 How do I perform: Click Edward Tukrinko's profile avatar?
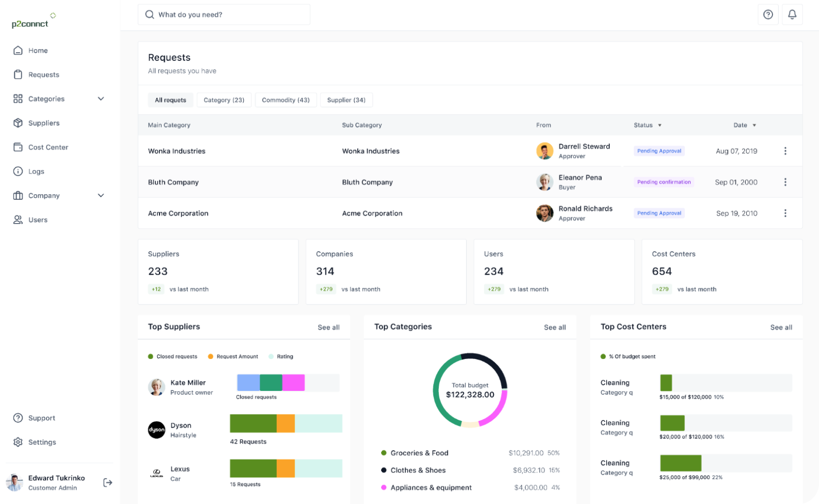(15, 482)
